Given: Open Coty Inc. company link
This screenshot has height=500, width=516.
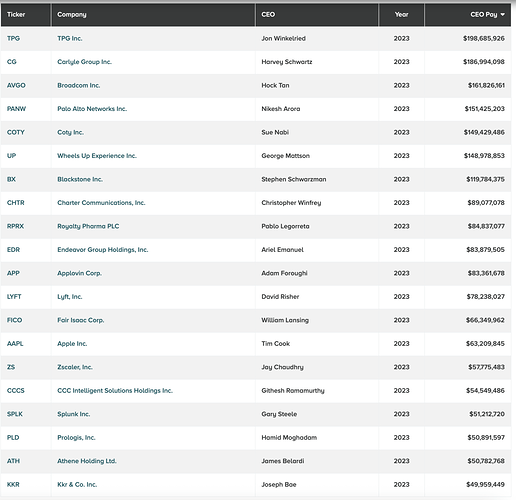Looking at the screenshot, I should point(70,132).
